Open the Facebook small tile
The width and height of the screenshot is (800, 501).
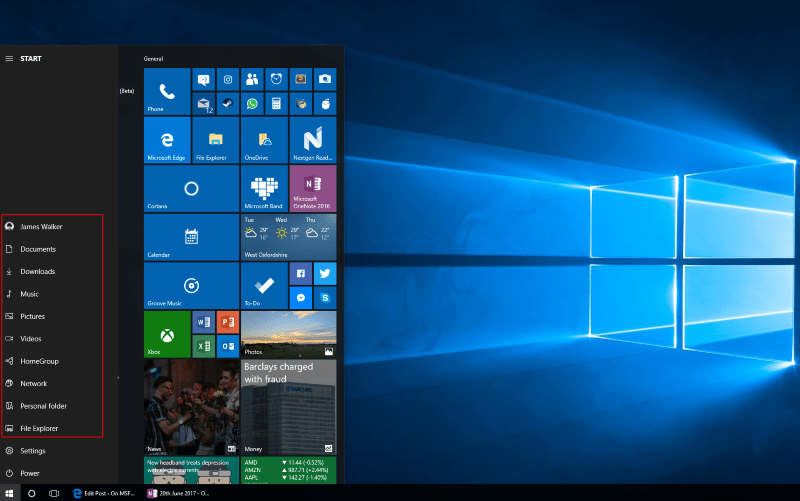(301, 273)
